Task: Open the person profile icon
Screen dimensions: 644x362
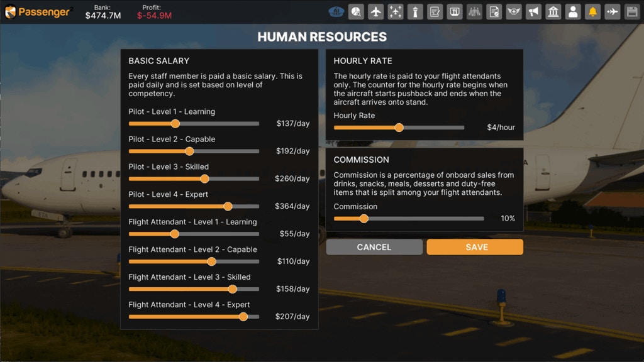Action: 573,11
